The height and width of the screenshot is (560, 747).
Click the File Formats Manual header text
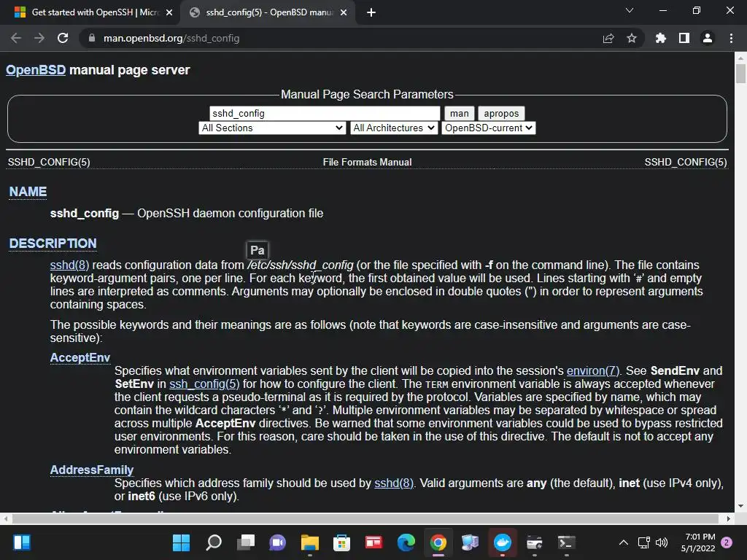click(x=367, y=162)
